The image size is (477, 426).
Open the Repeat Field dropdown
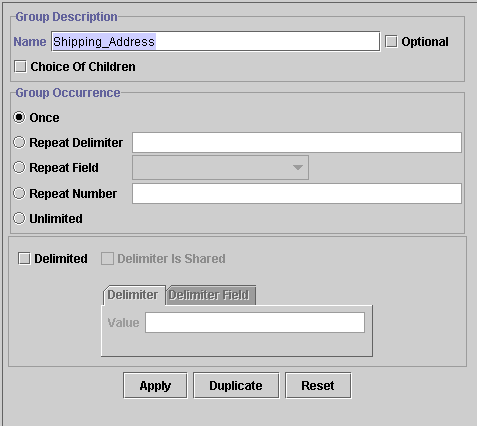pos(220,167)
